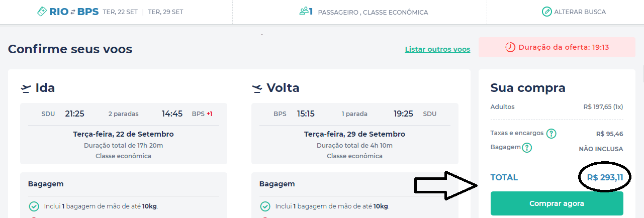Click the 2 paradas label on Ida flight
This screenshot has height=218, width=644.
[123, 114]
